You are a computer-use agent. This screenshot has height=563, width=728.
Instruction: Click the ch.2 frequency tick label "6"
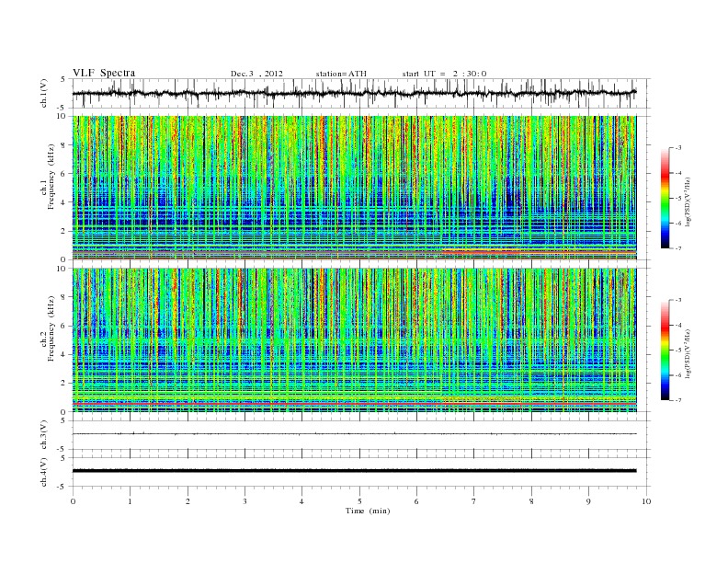(64, 326)
